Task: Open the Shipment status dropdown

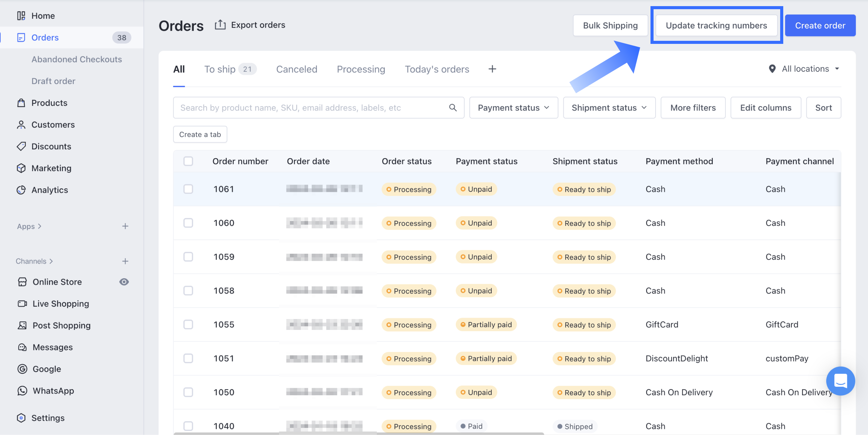Action: tap(609, 108)
